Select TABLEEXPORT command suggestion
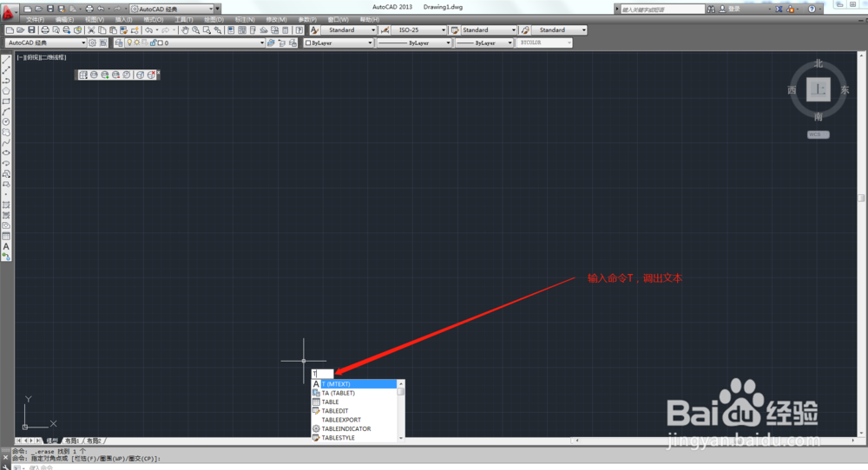 pyautogui.click(x=355, y=420)
